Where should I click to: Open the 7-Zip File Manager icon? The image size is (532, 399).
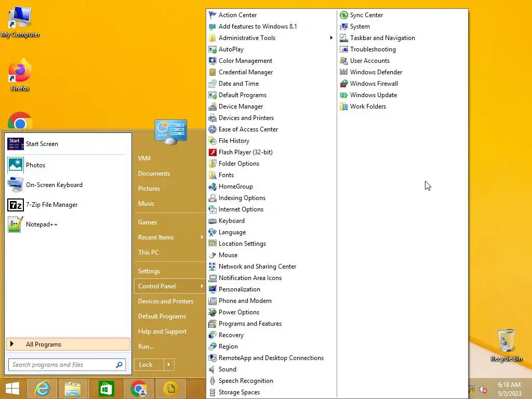click(16, 205)
